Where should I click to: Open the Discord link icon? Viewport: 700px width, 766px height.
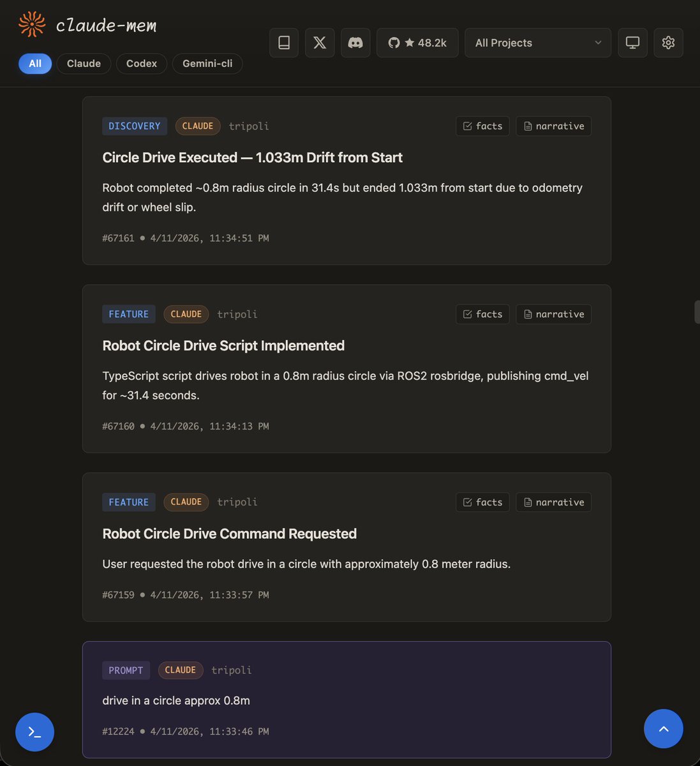pos(355,43)
